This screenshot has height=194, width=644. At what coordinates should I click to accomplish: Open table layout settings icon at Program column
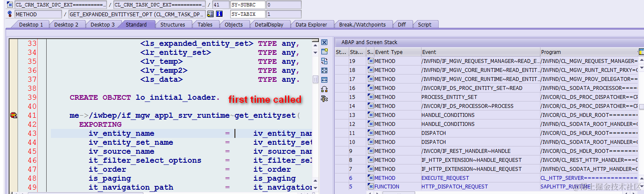coord(641,52)
